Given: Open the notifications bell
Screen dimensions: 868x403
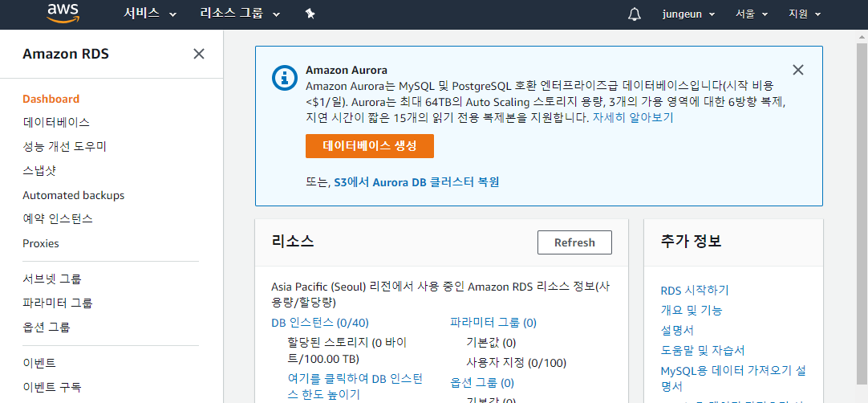Looking at the screenshot, I should pos(635,14).
